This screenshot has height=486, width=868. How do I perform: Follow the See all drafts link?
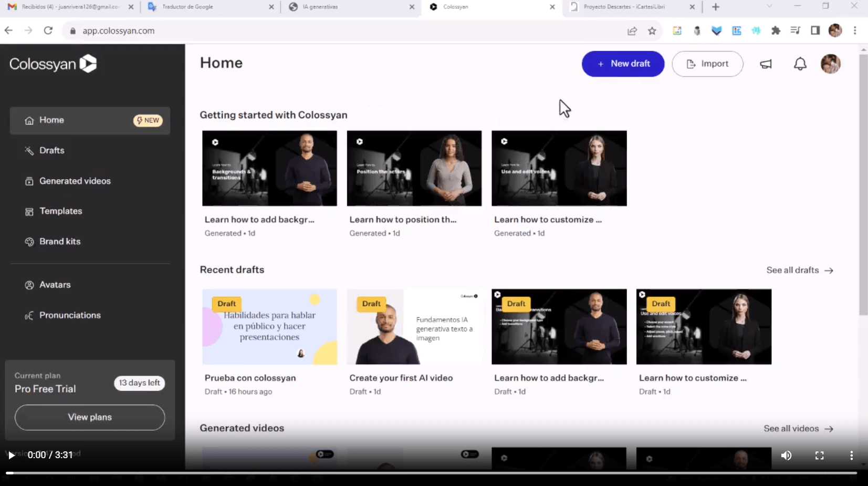(x=800, y=270)
